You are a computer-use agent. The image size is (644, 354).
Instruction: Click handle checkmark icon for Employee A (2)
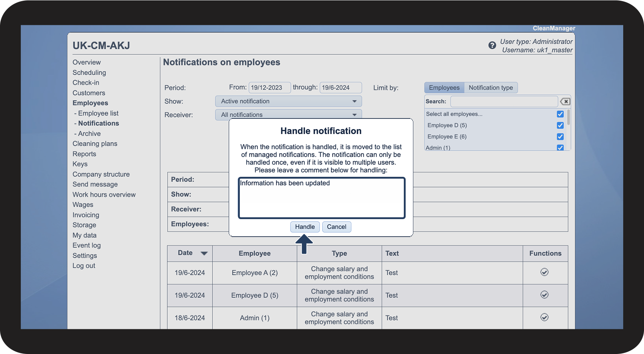point(544,272)
